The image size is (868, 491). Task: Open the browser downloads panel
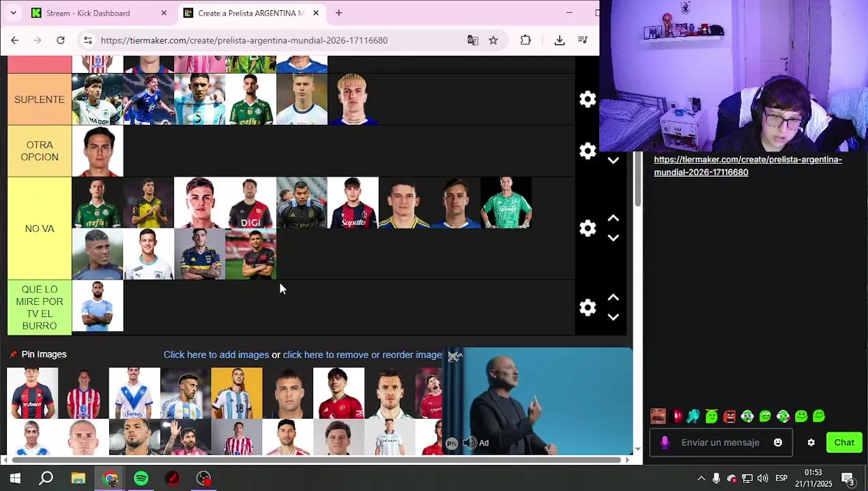tap(560, 40)
